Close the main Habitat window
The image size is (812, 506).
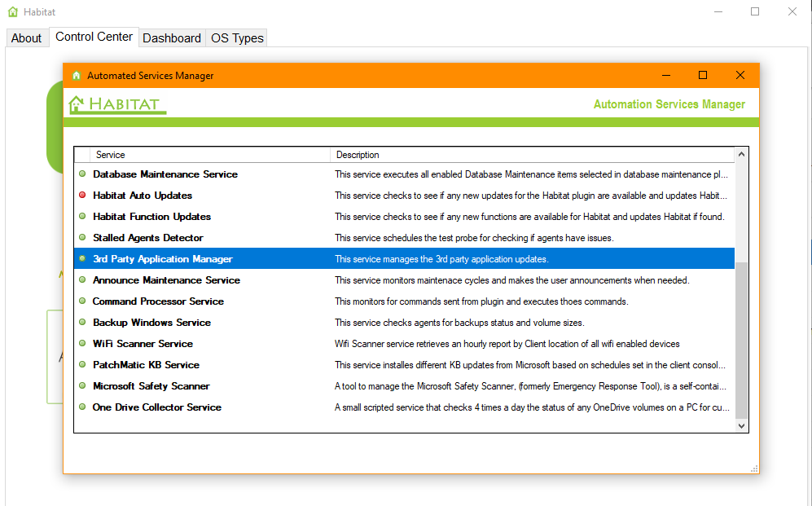pos(792,12)
